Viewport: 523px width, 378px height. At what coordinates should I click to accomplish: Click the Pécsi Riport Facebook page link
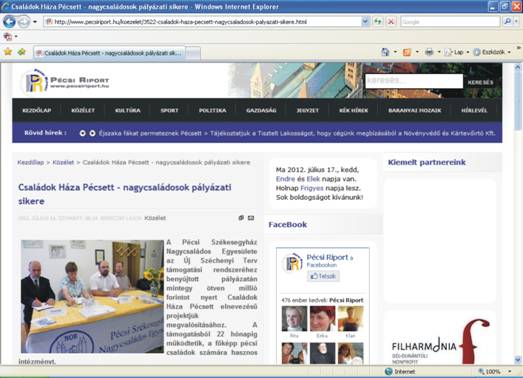[327, 257]
